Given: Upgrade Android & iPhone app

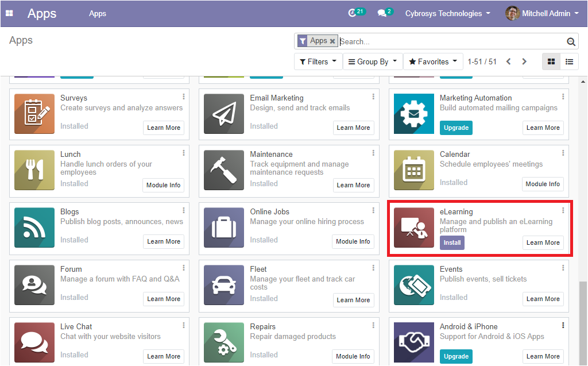Looking at the screenshot, I should tap(456, 356).
